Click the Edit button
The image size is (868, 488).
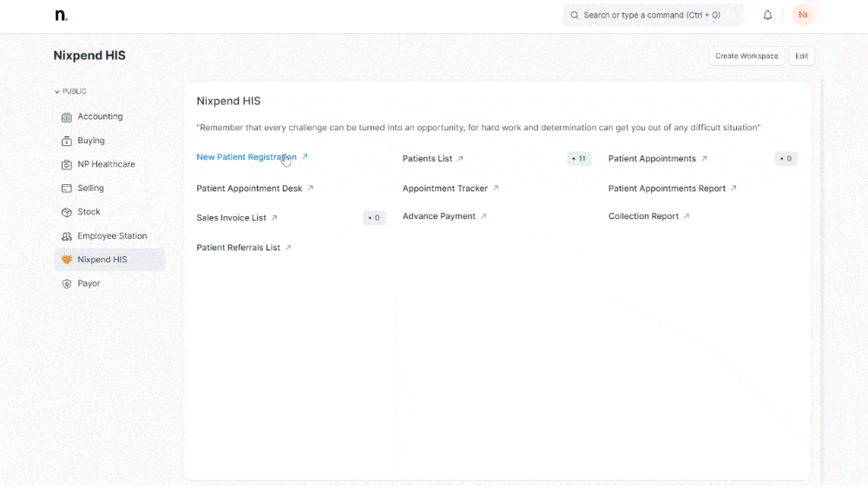(x=801, y=56)
